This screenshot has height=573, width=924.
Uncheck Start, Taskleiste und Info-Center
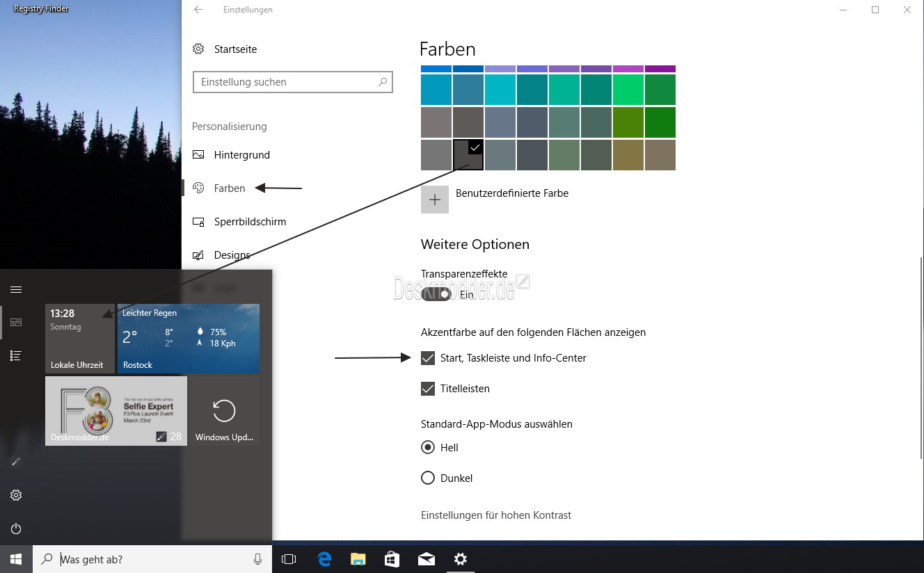point(428,358)
